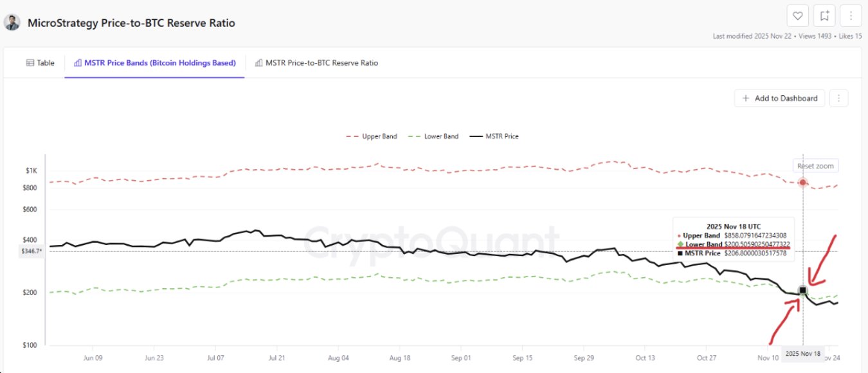This screenshot has width=868, height=373.
Task: Open the MSTR Price-to-BTC Reserve Ratio tab
Action: (316, 63)
